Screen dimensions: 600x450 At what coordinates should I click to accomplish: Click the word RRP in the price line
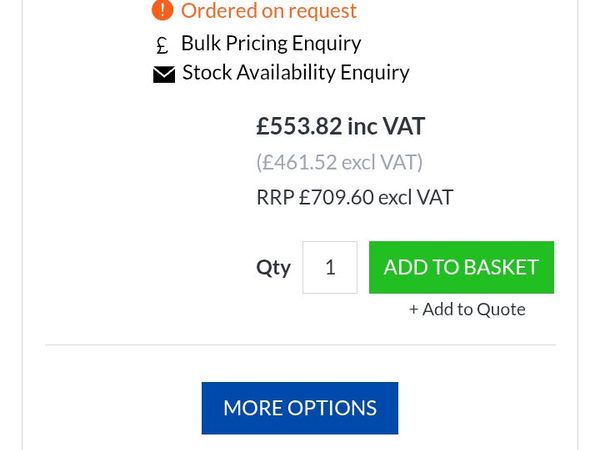point(275,197)
